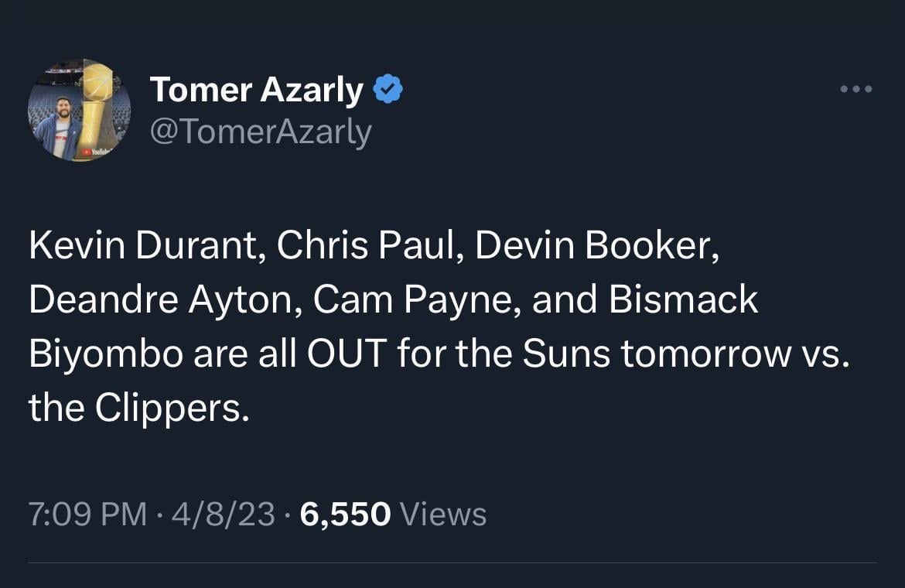905x588 pixels.
Task: Click the Views label
Action: click(x=446, y=514)
